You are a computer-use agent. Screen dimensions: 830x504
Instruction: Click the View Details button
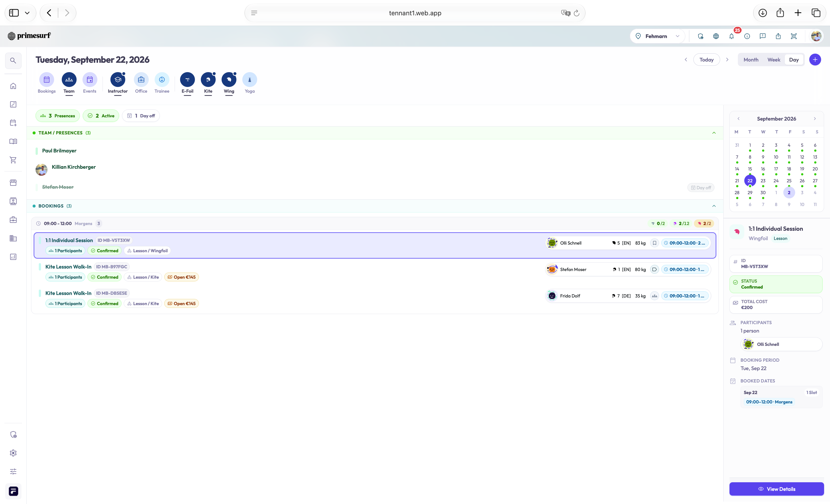point(776,489)
